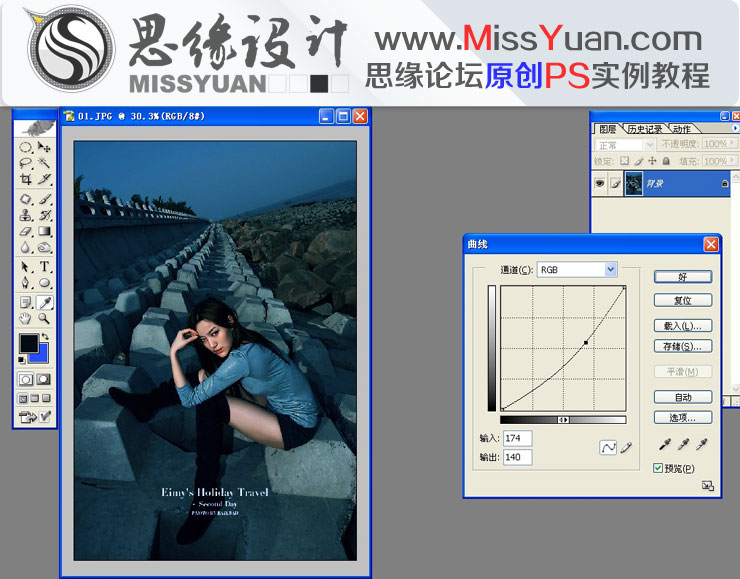Select the Path Selection arrow tool

(x=26, y=267)
